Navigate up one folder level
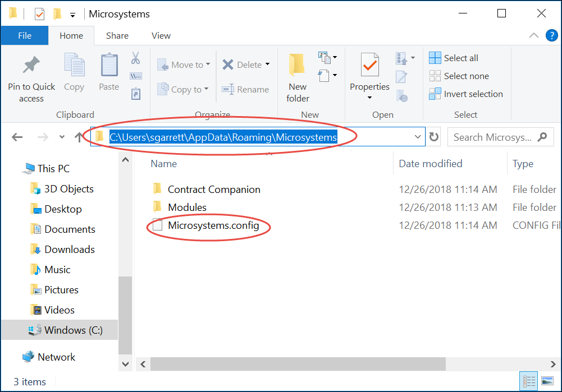This screenshot has height=392, width=562. pos(78,136)
